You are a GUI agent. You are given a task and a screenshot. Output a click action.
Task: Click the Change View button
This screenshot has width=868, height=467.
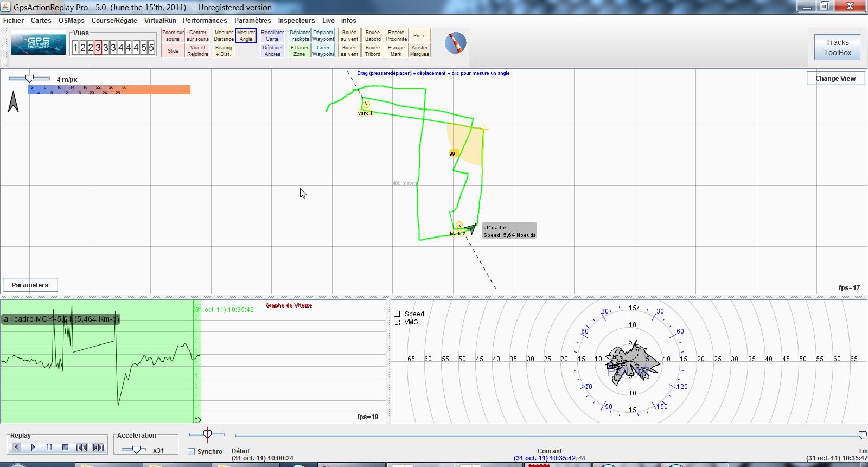click(x=835, y=78)
